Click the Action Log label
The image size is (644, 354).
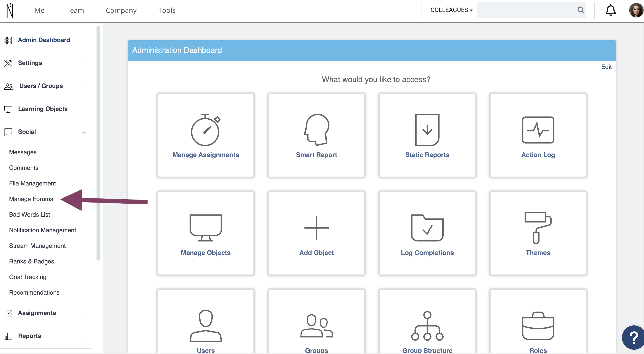[538, 155]
